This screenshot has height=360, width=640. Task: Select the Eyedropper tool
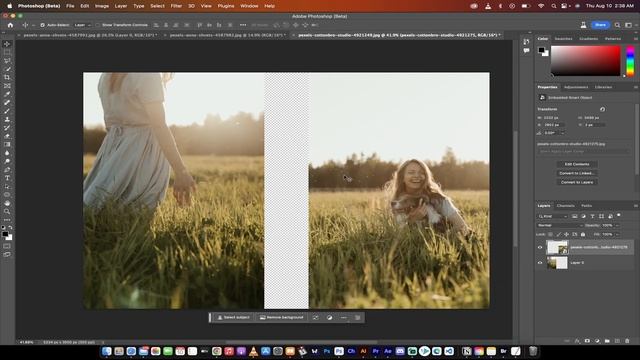[7, 94]
